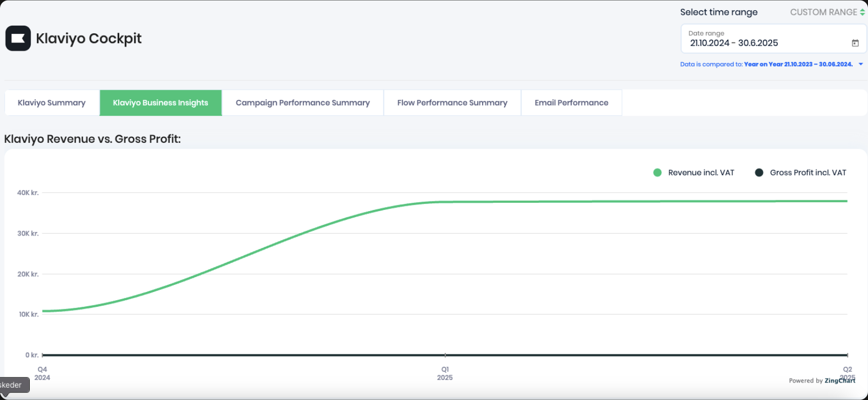The width and height of the screenshot is (868, 400).
Task: Click the Q1 2025 marker on the axis
Action: pyautogui.click(x=445, y=373)
